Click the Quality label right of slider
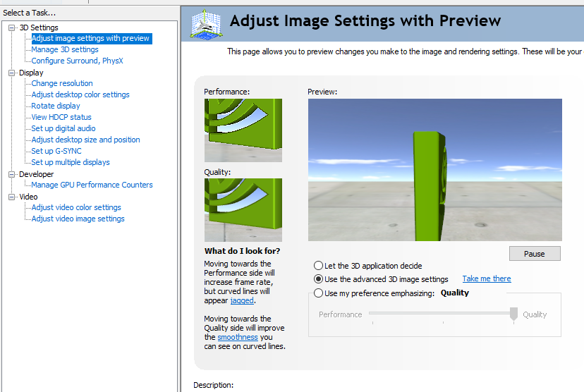The height and width of the screenshot is (392, 584). point(535,314)
